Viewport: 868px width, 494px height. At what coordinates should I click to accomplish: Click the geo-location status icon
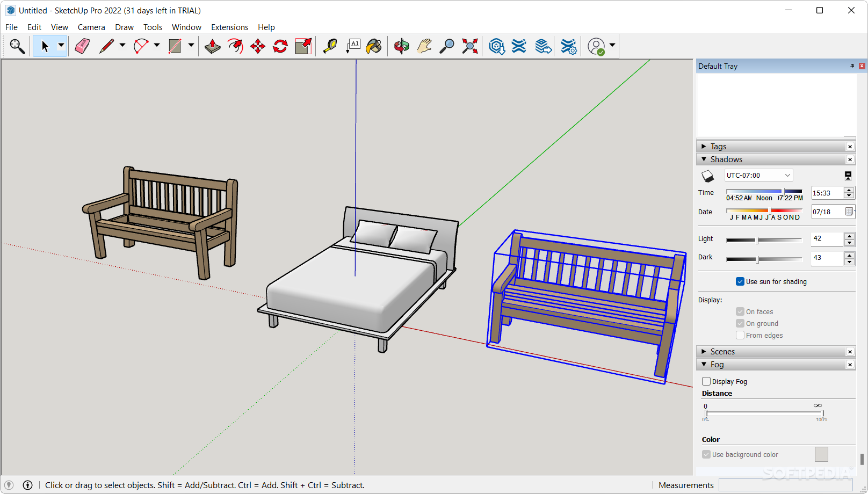tap(9, 485)
